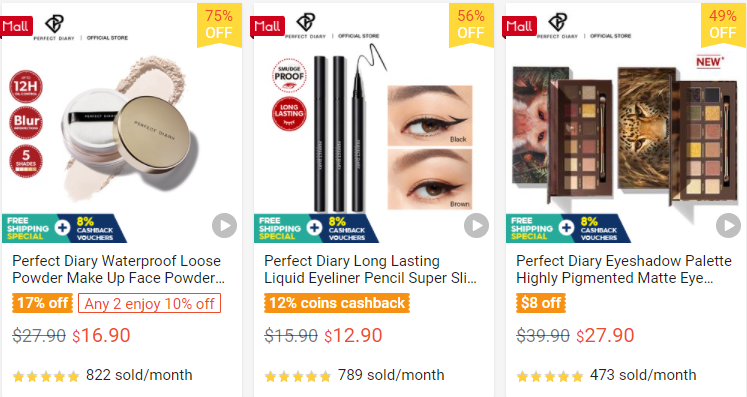
Task: Play the loose powder product video
Action: point(224,225)
